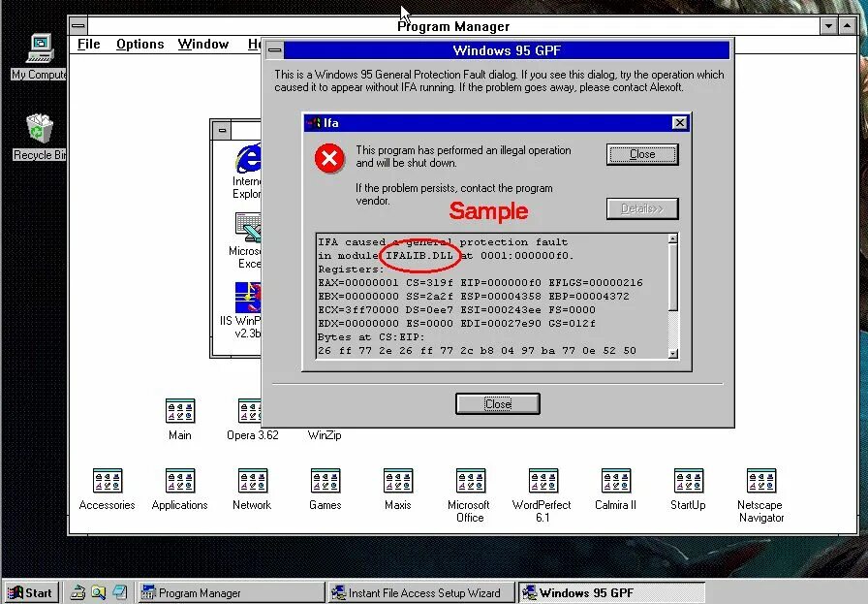The width and height of the screenshot is (868, 604).
Task: Open the File menu in Program Manager
Action: pyautogui.click(x=88, y=45)
